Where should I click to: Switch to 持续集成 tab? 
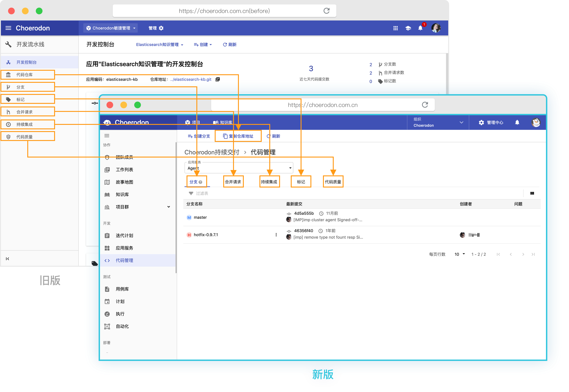[269, 182]
